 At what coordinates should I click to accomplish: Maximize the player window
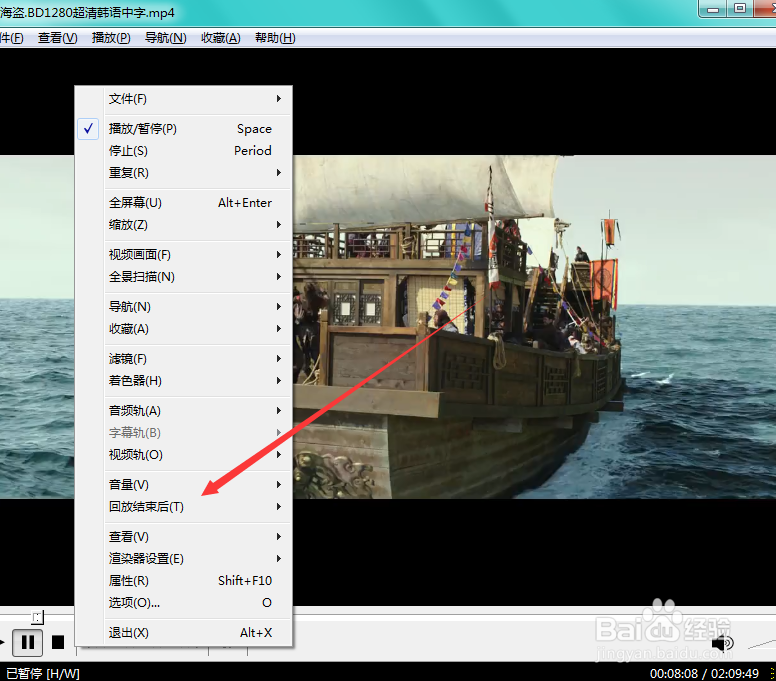740,9
